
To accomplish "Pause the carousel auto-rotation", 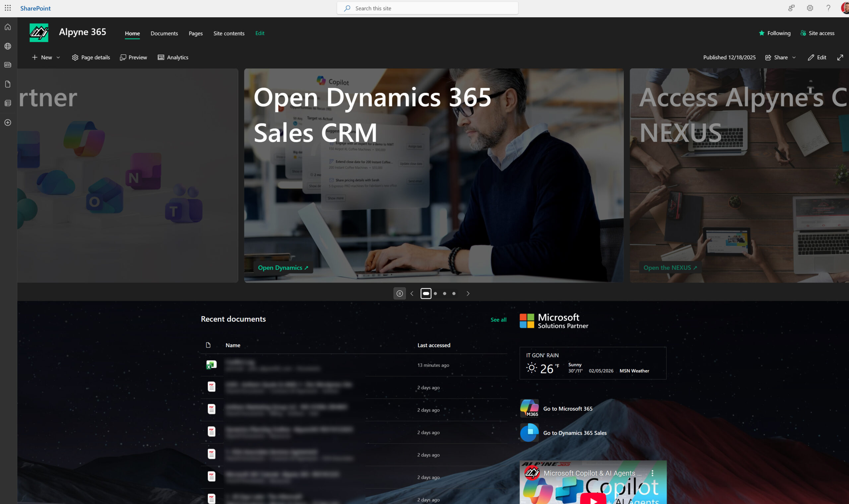I will [x=399, y=293].
